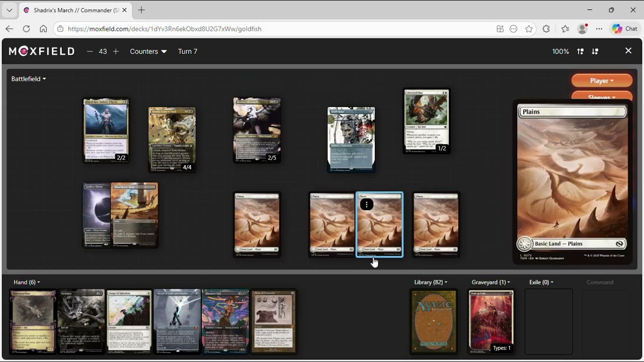Image resolution: width=644 pixels, height=362 pixels.
Task: Select the Plains left of the highlighted one
Action: pyautogui.click(x=332, y=225)
